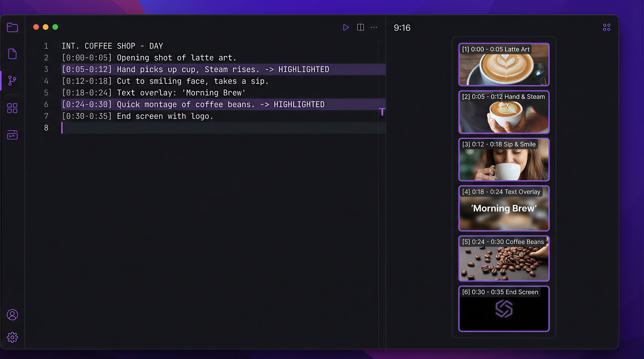
Task: Click the red close window button
Action: coord(36,27)
